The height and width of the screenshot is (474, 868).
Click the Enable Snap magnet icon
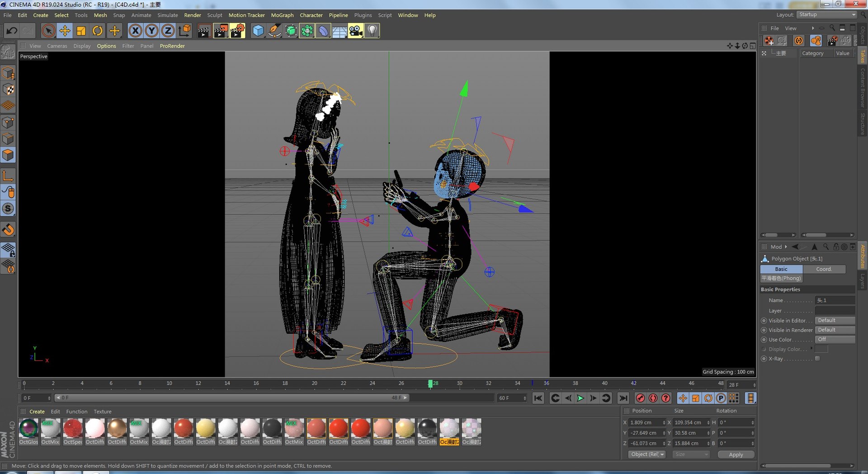(x=8, y=230)
